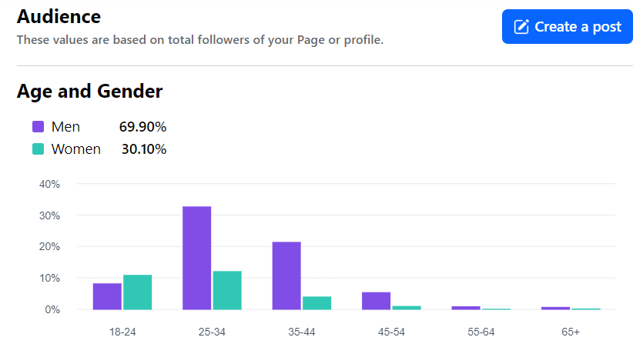
Task: Click the purple Men legend swatch
Action: (38, 127)
